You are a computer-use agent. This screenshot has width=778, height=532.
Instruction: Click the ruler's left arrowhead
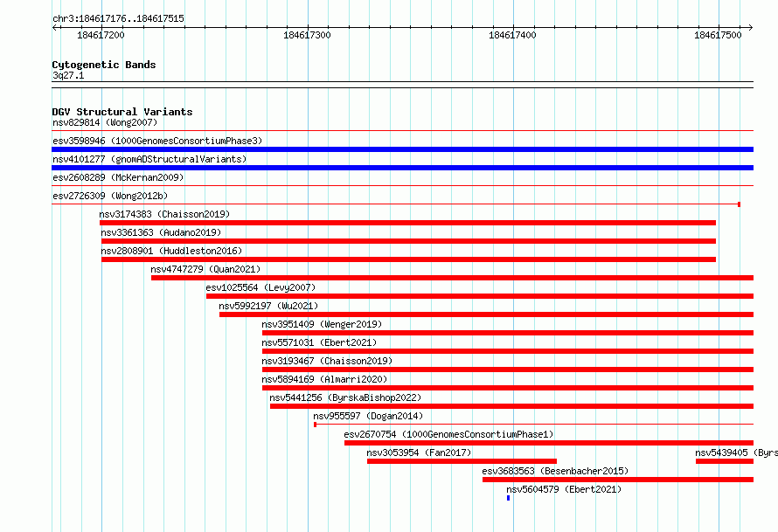point(54,28)
